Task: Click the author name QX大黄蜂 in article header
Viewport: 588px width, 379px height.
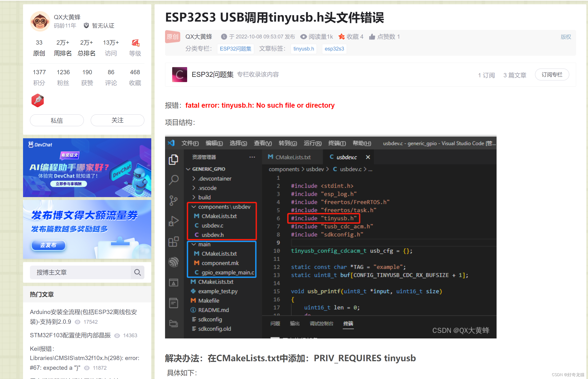Action: click(x=199, y=37)
